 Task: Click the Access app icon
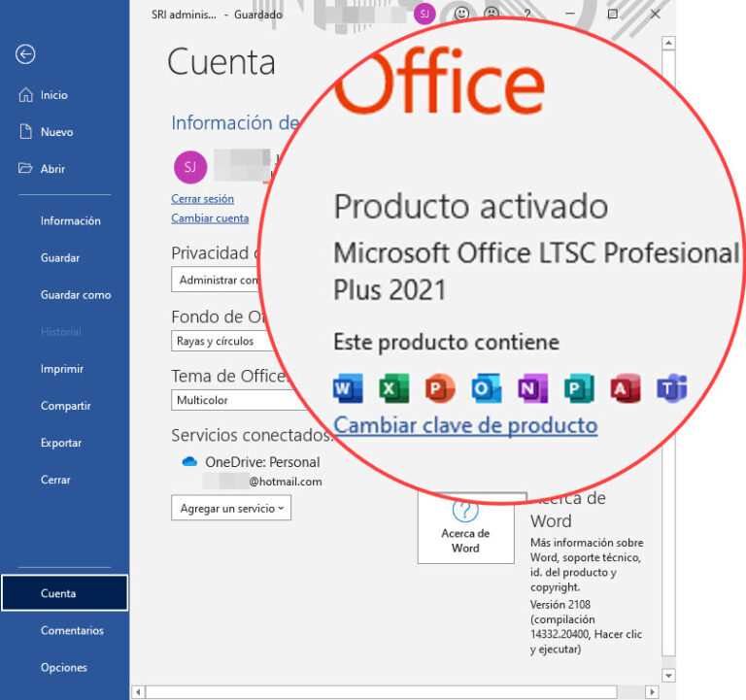(x=626, y=388)
